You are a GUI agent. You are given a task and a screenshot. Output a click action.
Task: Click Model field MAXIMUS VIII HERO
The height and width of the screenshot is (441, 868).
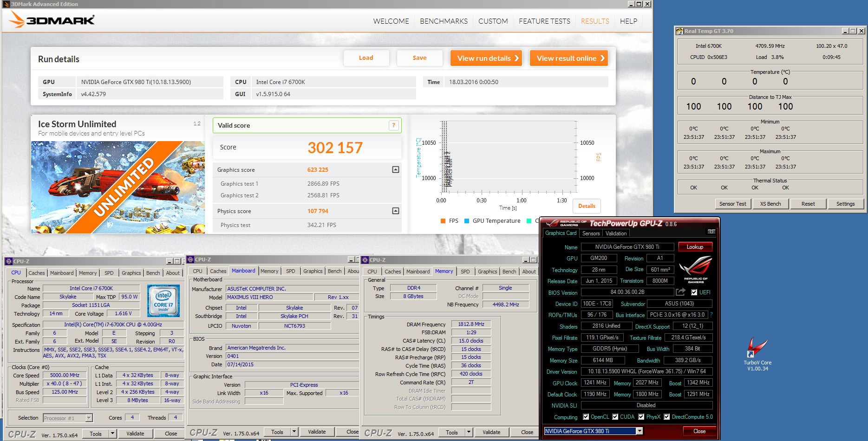tap(269, 297)
